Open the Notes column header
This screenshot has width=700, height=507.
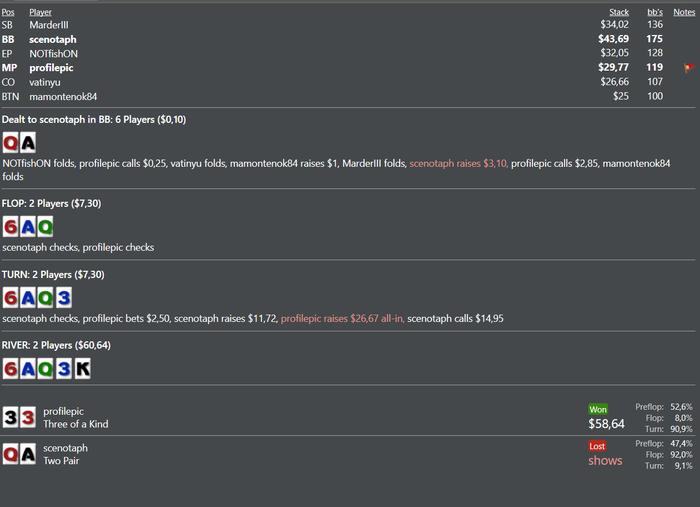[684, 12]
